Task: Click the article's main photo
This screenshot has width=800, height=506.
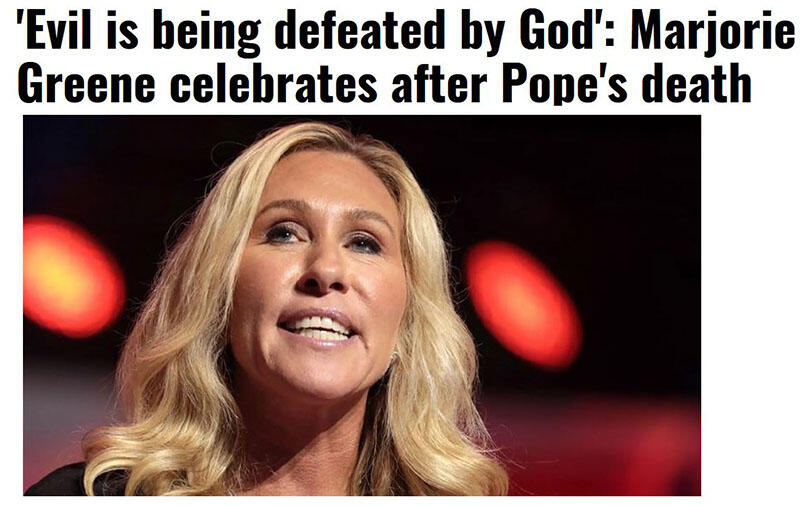Action: (362, 305)
